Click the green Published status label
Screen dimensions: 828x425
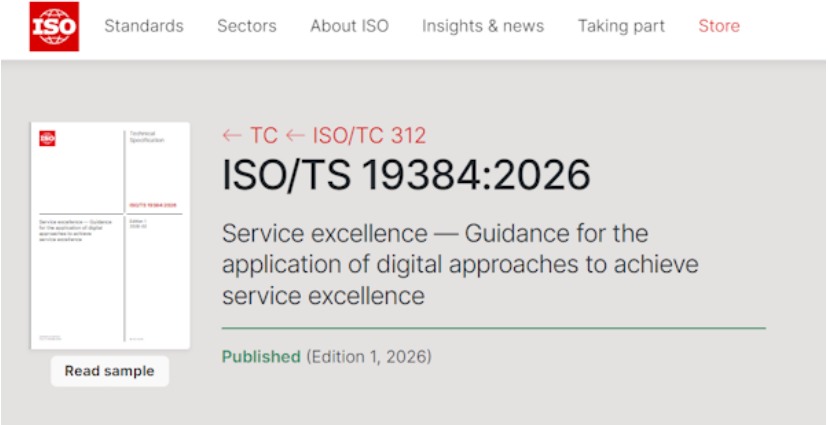[261, 357]
